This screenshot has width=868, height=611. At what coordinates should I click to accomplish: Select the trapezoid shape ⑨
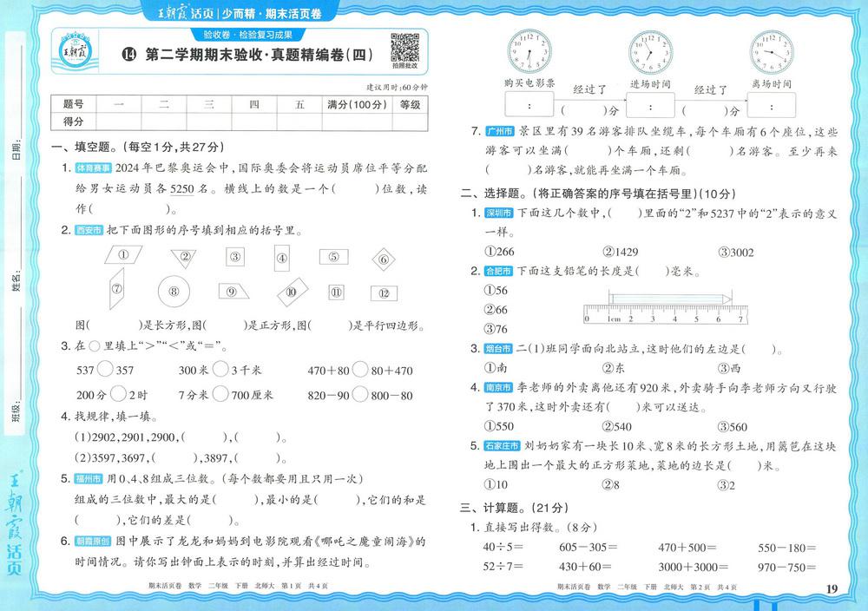233,291
